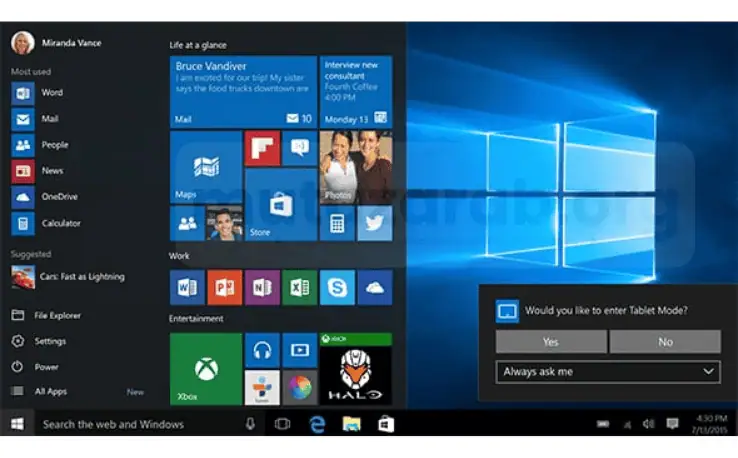
Task: Open File Explorer from the taskbar
Action: coord(352,424)
